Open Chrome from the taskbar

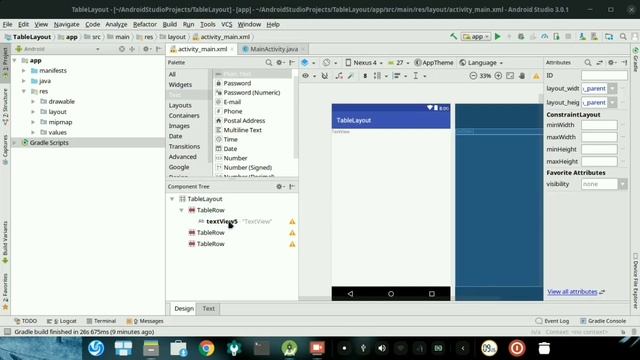click(207, 348)
